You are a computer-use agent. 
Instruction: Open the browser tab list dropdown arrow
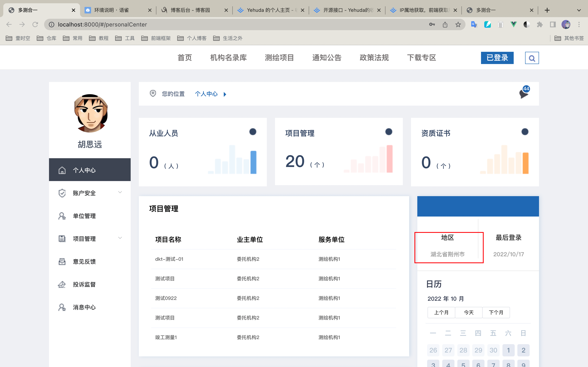tap(579, 10)
